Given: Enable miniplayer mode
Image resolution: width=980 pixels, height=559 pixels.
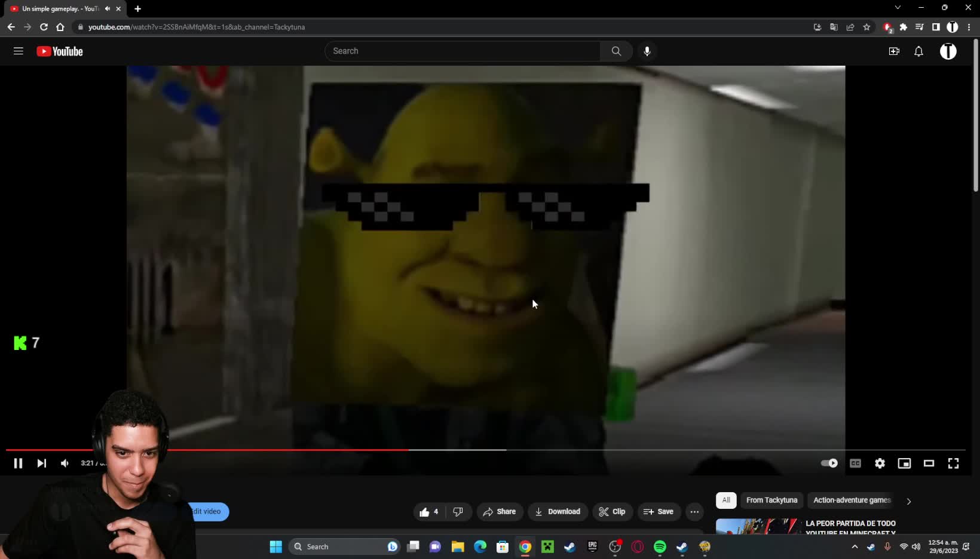Looking at the screenshot, I should pos(904,463).
